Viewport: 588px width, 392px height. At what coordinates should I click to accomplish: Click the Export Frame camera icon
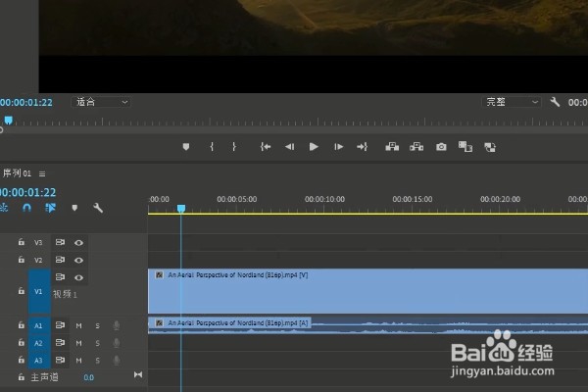tap(441, 147)
